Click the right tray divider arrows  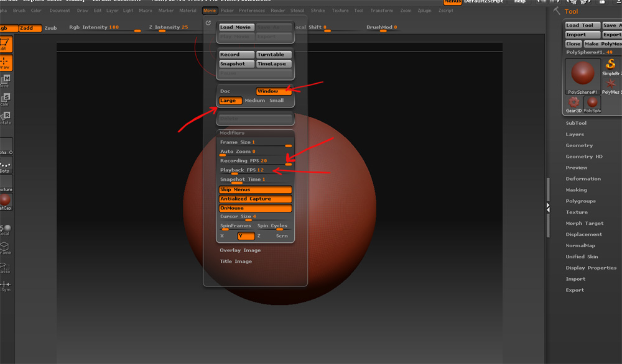[x=548, y=207]
